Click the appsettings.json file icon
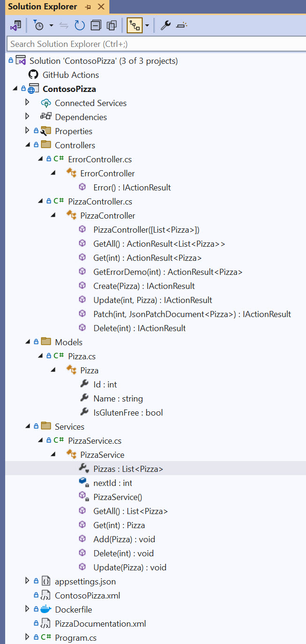 point(46,581)
